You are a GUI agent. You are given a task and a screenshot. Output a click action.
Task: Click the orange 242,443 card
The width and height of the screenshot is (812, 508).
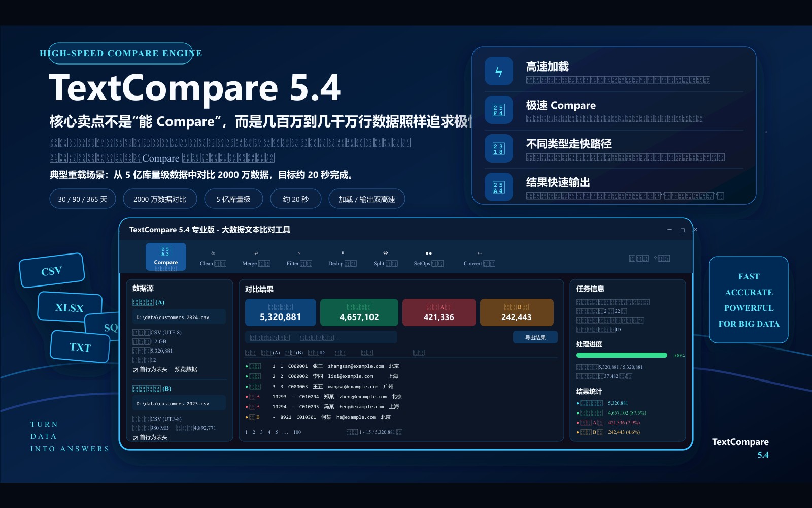(x=517, y=312)
